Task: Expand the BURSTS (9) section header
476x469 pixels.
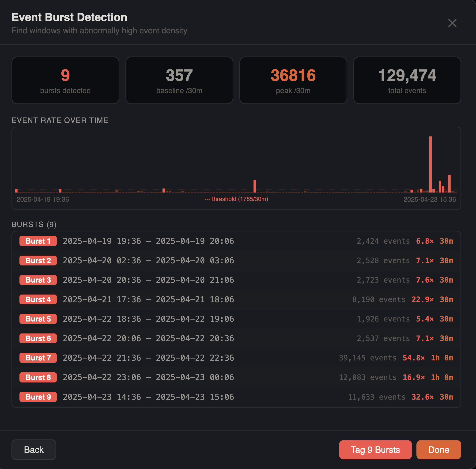Action: click(34, 224)
